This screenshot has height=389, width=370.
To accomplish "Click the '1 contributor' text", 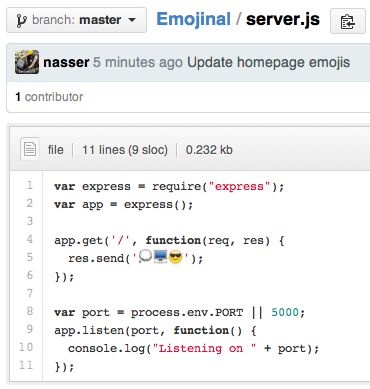I will 49,97.
